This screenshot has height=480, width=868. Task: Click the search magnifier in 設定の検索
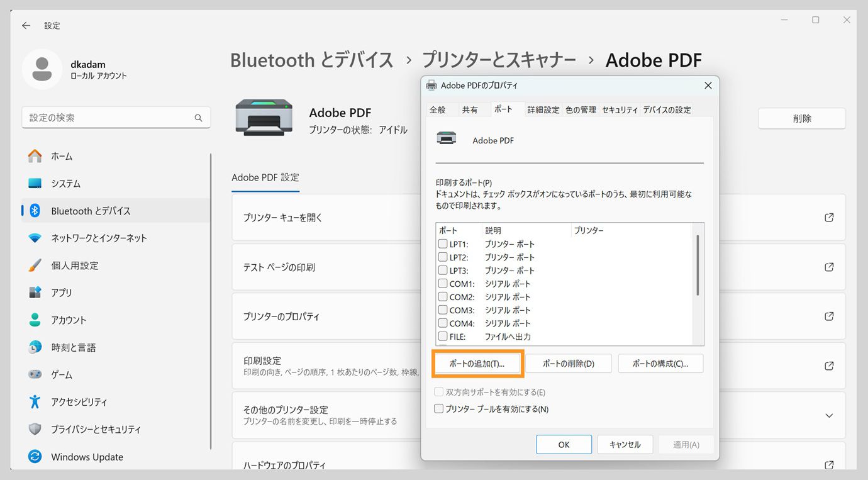[198, 118]
